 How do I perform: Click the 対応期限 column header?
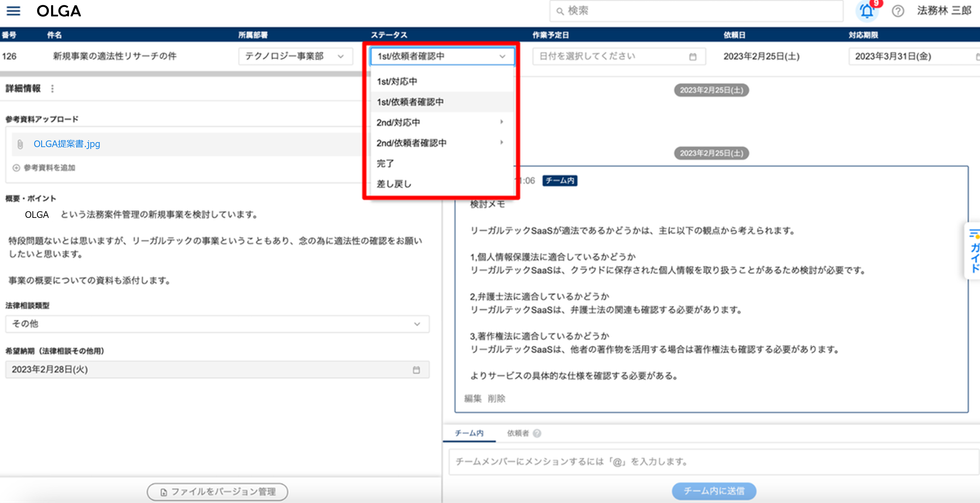(863, 35)
